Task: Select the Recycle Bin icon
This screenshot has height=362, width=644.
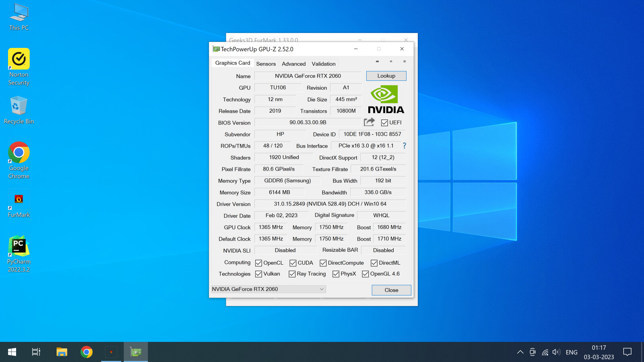Action: coord(19,110)
